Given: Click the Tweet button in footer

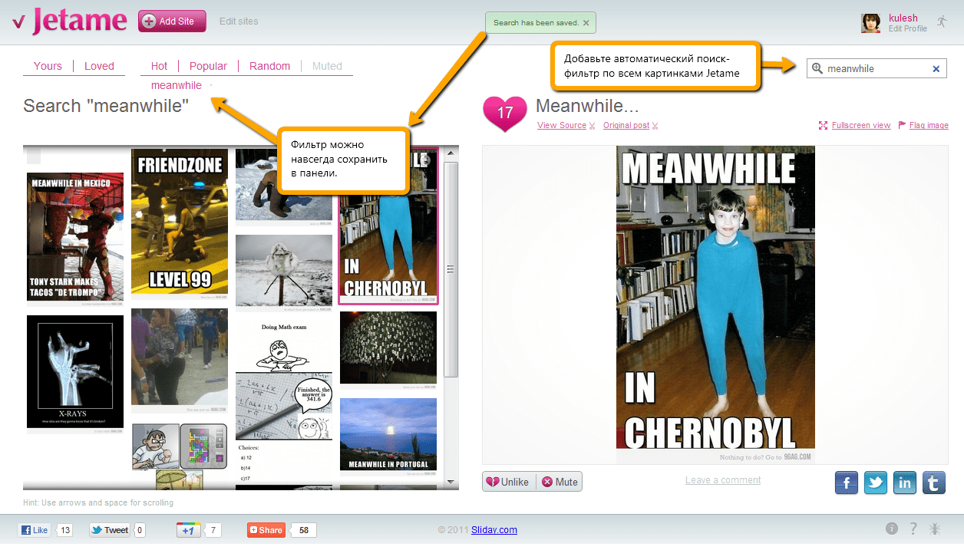Looking at the screenshot, I should 110,530.
